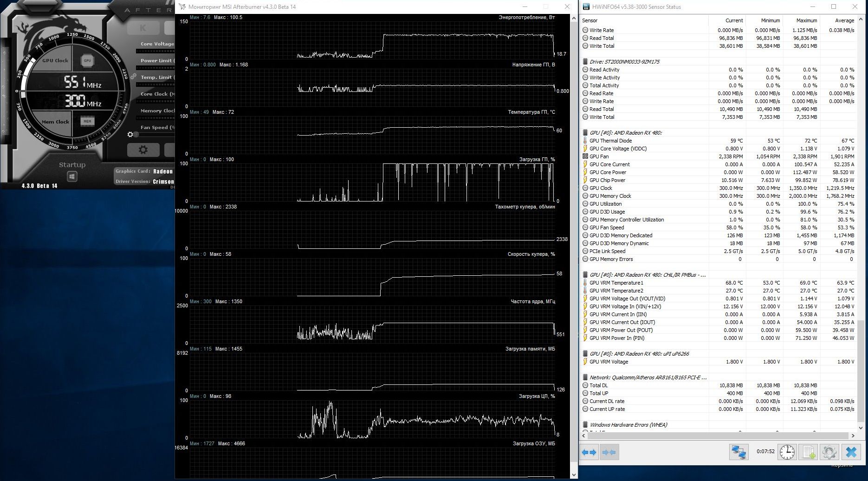Click the fan icon of the GPU Fan row
This screenshot has height=481, width=868.
point(585,156)
